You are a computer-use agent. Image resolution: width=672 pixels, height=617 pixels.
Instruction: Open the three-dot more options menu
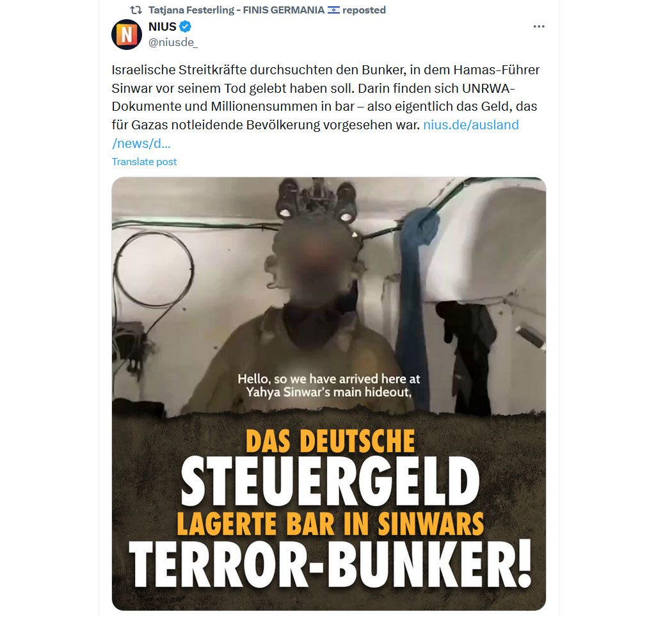tap(539, 27)
